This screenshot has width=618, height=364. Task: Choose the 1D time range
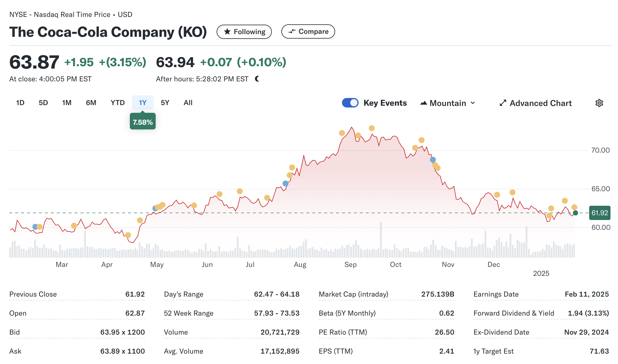[20, 103]
